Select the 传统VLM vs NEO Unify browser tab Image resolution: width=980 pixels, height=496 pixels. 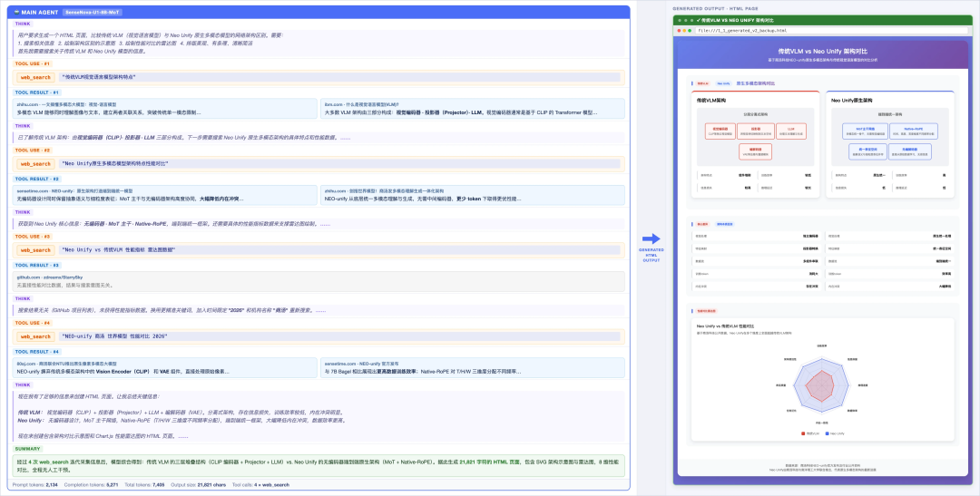pos(726,19)
